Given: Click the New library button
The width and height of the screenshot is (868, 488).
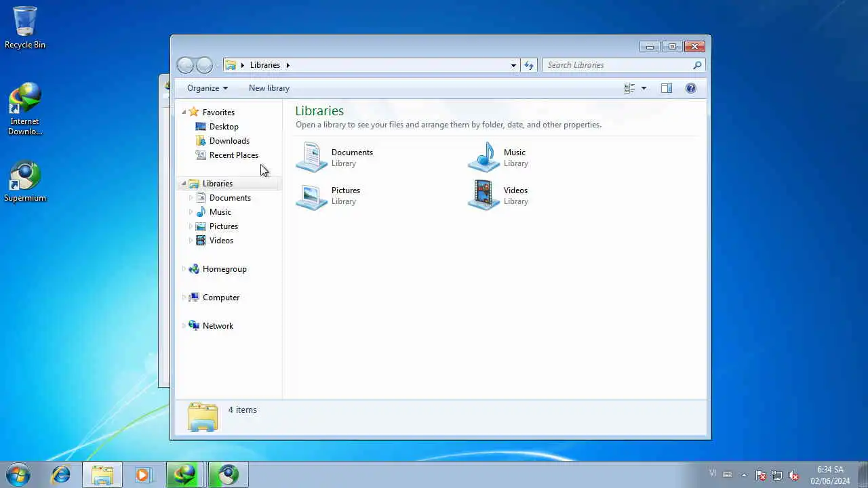Looking at the screenshot, I should click(x=269, y=88).
